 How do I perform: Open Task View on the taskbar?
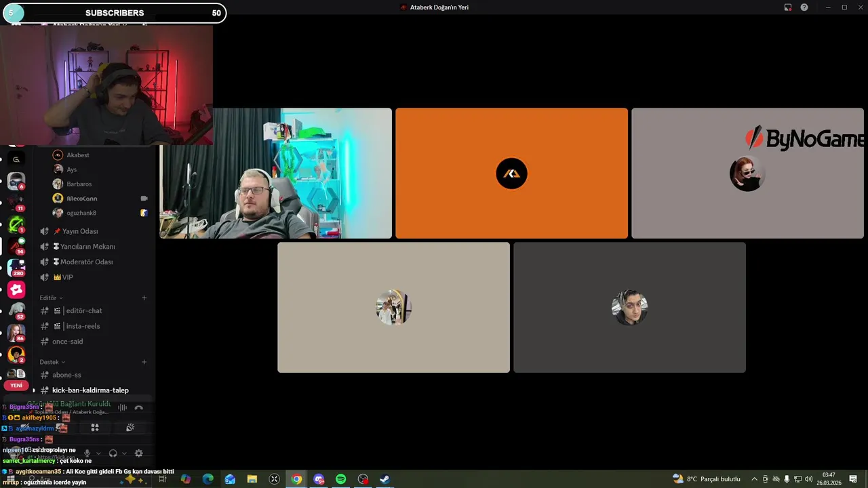point(163,479)
